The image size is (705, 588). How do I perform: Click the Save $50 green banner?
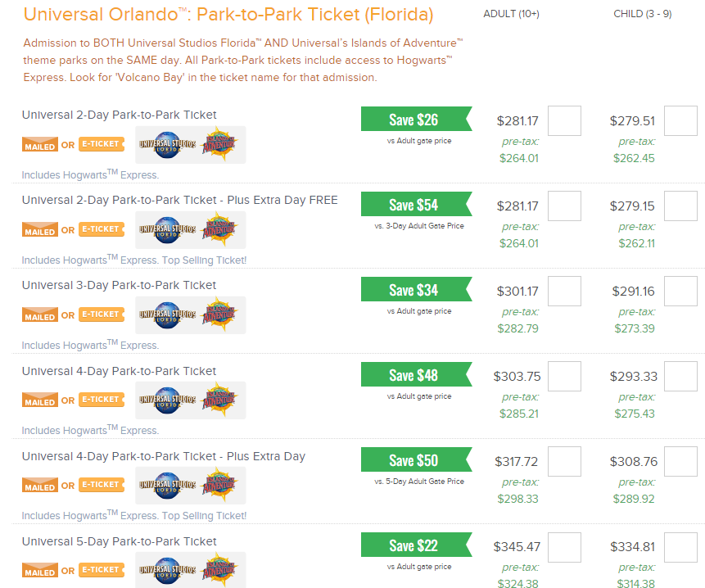pos(414,460)
